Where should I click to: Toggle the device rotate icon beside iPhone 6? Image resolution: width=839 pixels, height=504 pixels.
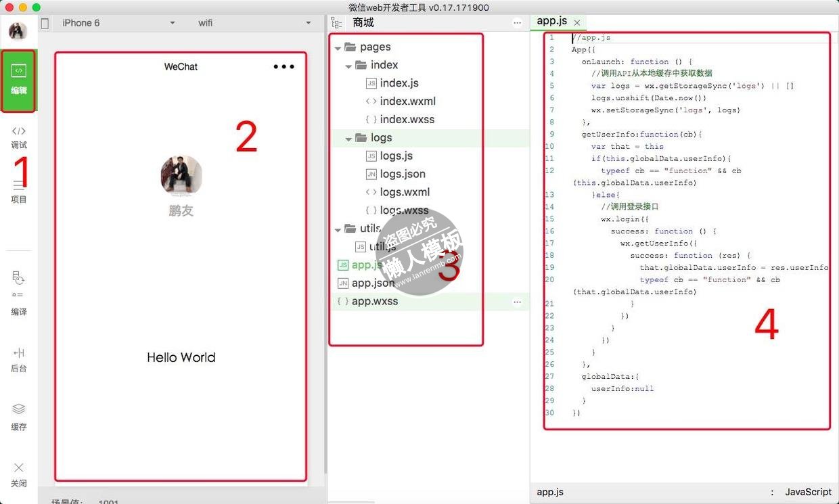click(45, 23)
